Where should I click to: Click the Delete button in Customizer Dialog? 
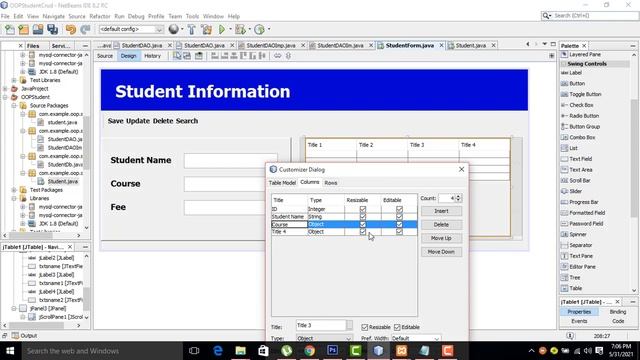[441, 224]
